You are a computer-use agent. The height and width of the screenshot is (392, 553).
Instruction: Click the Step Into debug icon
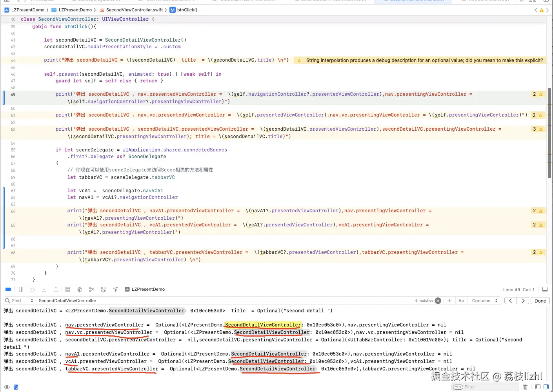[44, 290]
